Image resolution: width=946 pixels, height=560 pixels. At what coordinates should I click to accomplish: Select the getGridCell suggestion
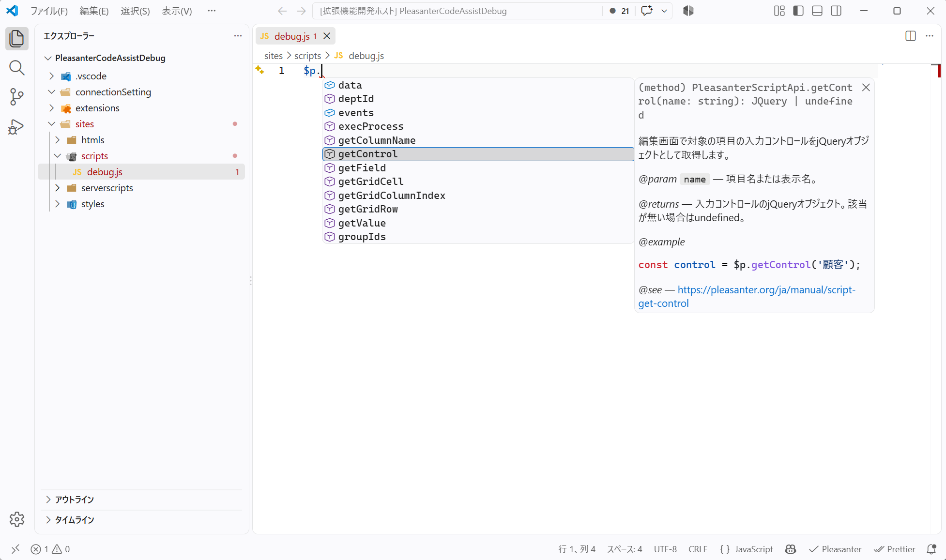478,182
